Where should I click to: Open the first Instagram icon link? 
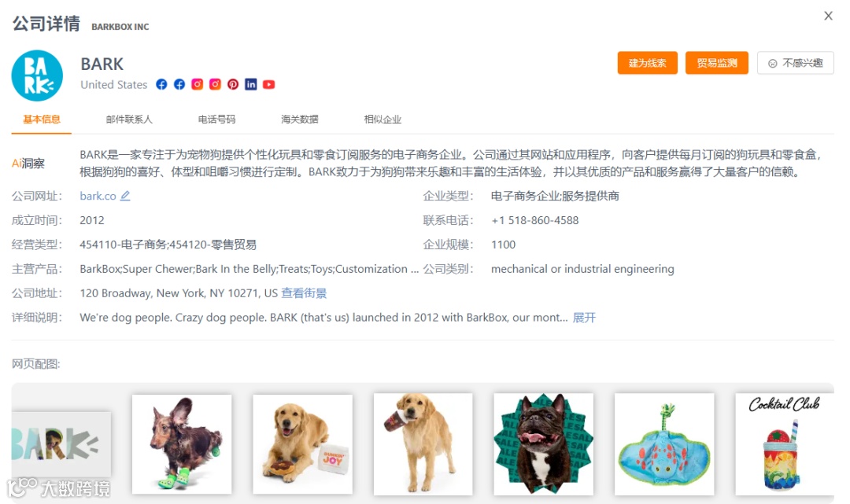tap(198, 84)
